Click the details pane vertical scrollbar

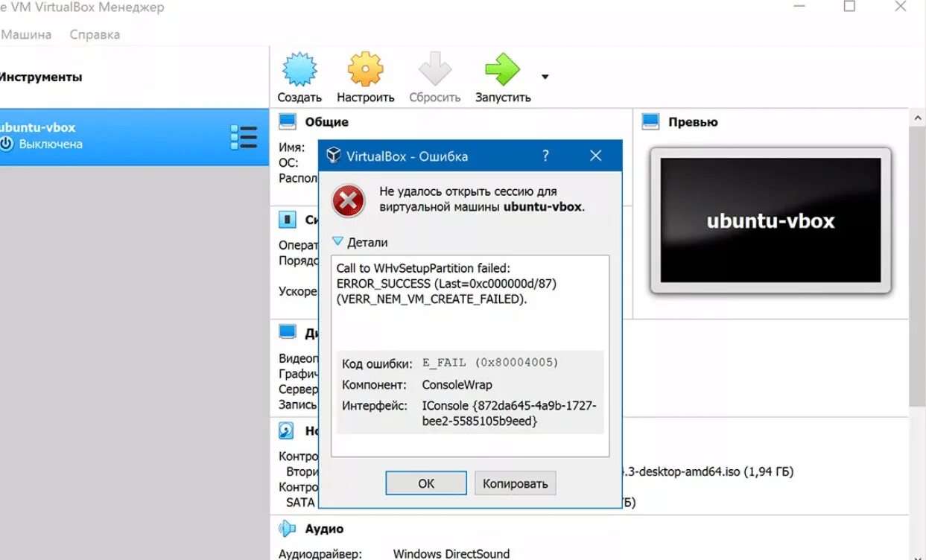(x=917, y=268)
